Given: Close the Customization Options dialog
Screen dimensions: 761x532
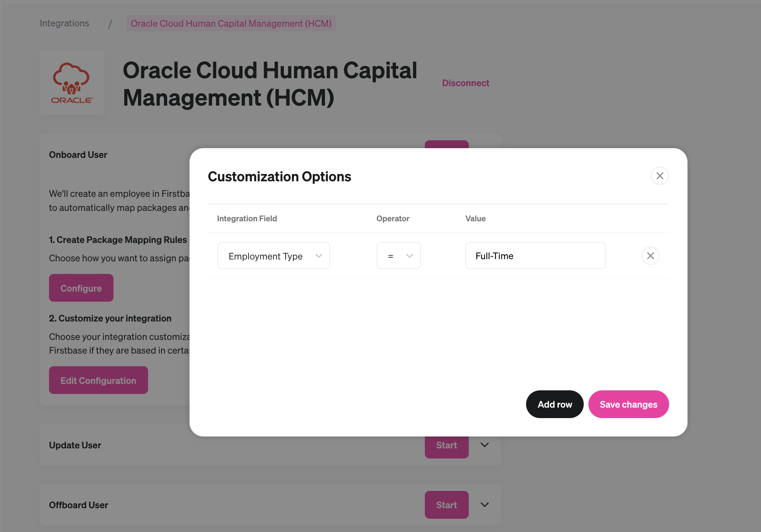Looking at the screenshot, I should click(x=660, y=176).
